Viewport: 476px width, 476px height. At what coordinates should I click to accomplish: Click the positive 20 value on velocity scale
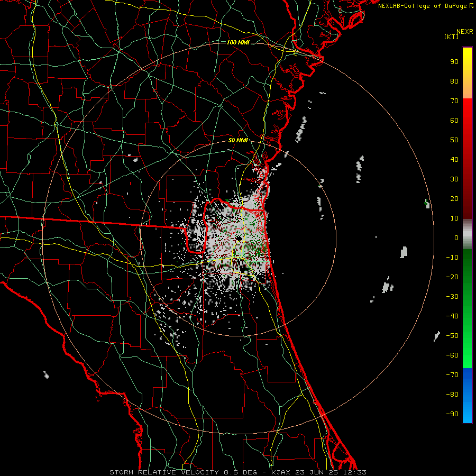[x=454, y=199]
